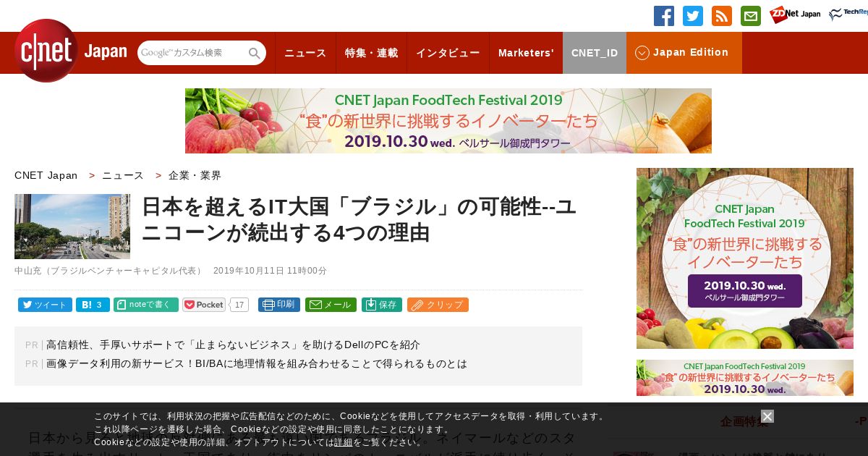This screenshot has width=868, height=456.
Task: Open the ZDNet Japan logo link
Action: 795,14
